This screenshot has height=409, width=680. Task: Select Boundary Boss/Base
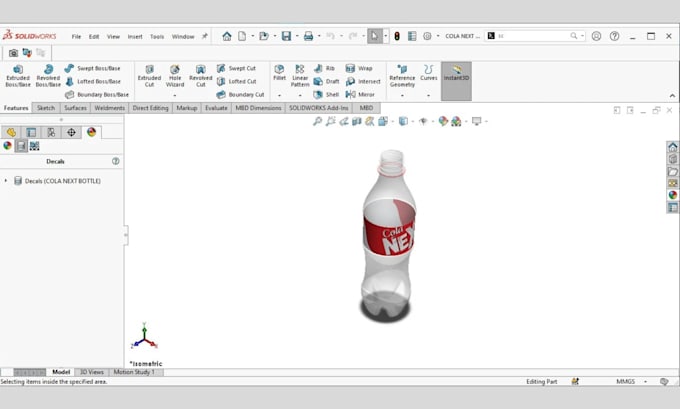tap(97, 95)
